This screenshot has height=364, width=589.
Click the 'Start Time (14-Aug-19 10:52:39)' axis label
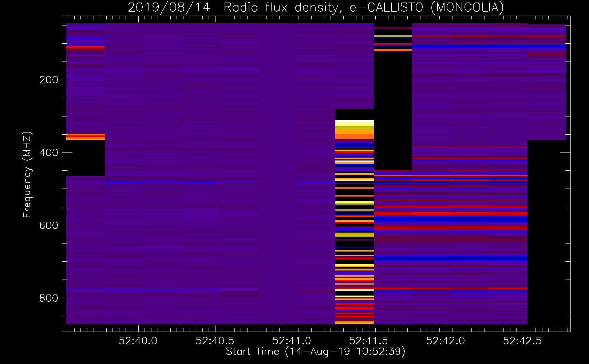pos(316,352)
